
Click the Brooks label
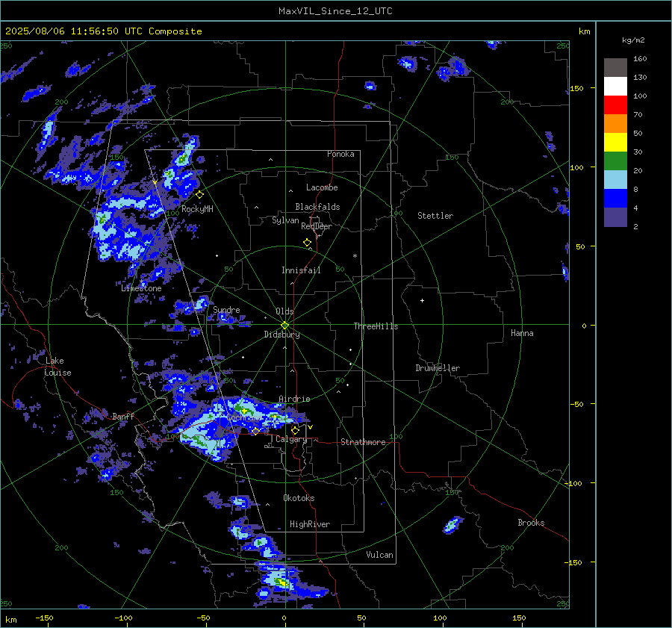[531, 523]
